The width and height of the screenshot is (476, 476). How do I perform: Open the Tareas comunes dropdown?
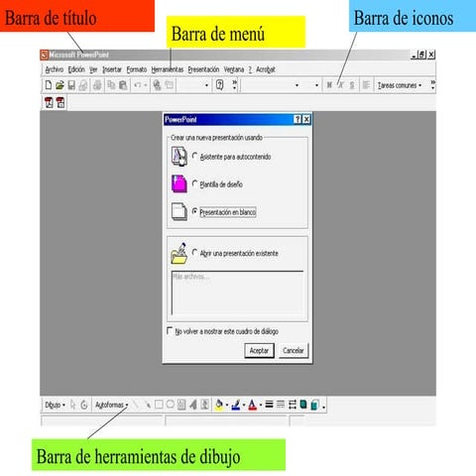(x=400, y=85)
